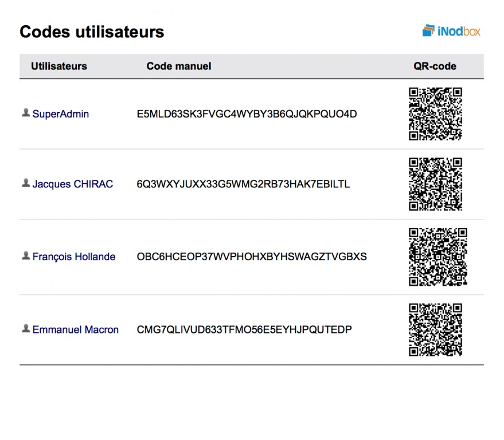This screenshot has height=440, width=504.
Task: Open François Hollande's QR code
Action: click(x=438, y=257)
